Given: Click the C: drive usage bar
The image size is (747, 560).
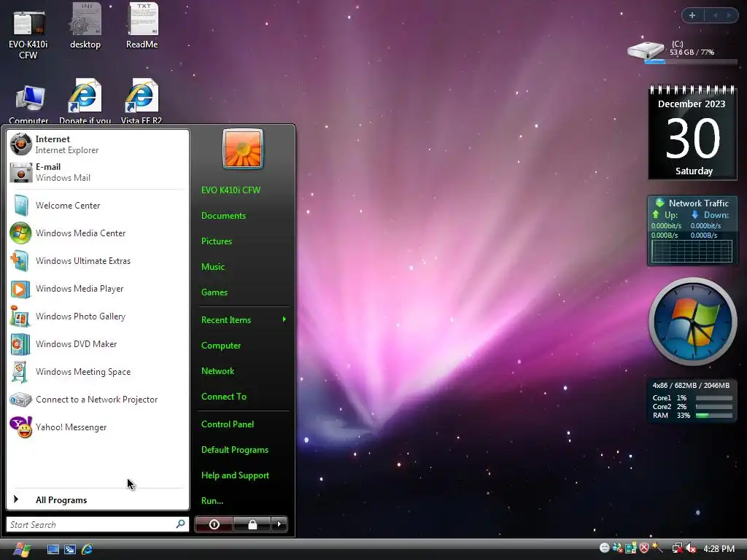Looking at the screenshot, I should pos(691,61).
